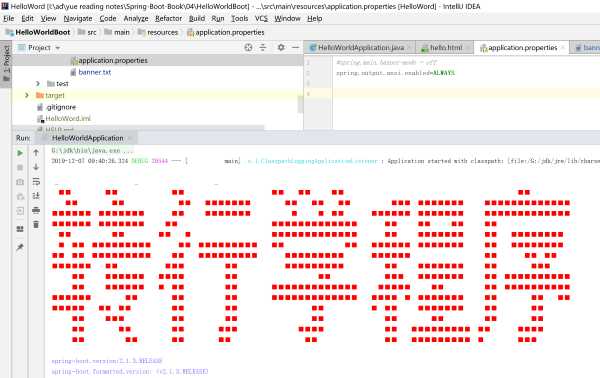Open Project panel settings gear
Image resolution: width=600 pixels, height=378 pixels.
[281, 47]
